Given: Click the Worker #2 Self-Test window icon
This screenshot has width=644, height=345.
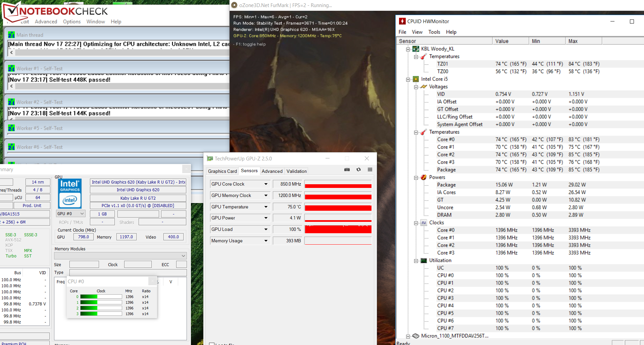Looking at the screenshot, I should (11, 102).
